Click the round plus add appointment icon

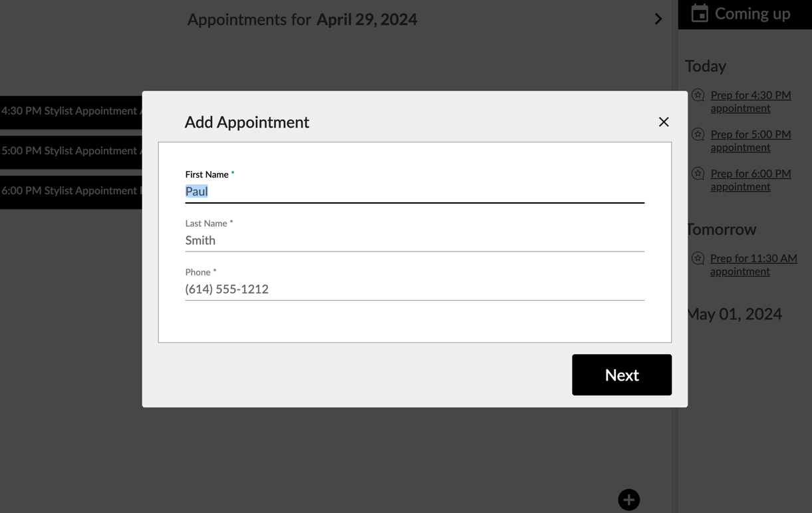pos(628,500)
